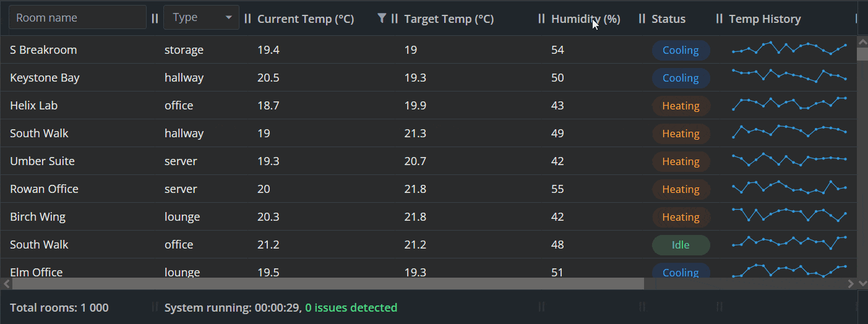The image size is (868, 324).
Task: Click the drag handle left of Current Temp header
Action: (x=248, y=19)
